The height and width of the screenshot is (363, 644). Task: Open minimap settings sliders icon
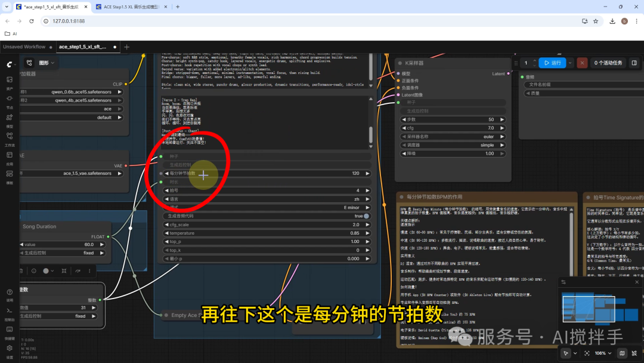click(563, 282)
